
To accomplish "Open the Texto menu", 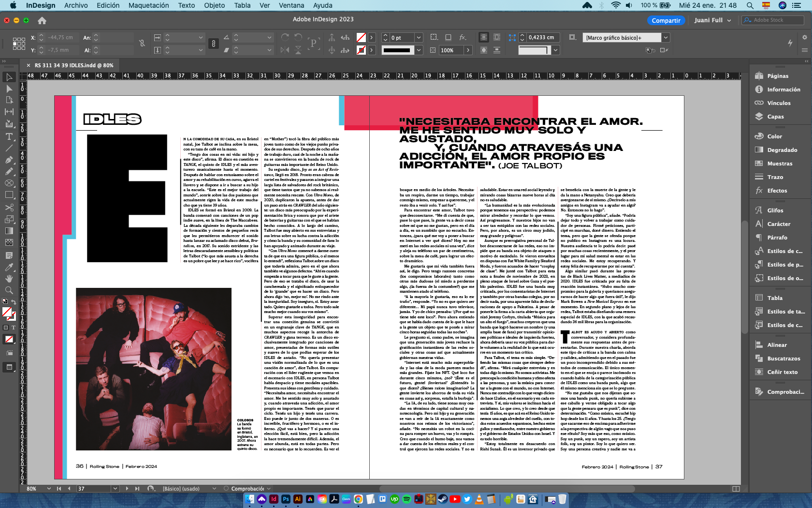I will point(187,5).
